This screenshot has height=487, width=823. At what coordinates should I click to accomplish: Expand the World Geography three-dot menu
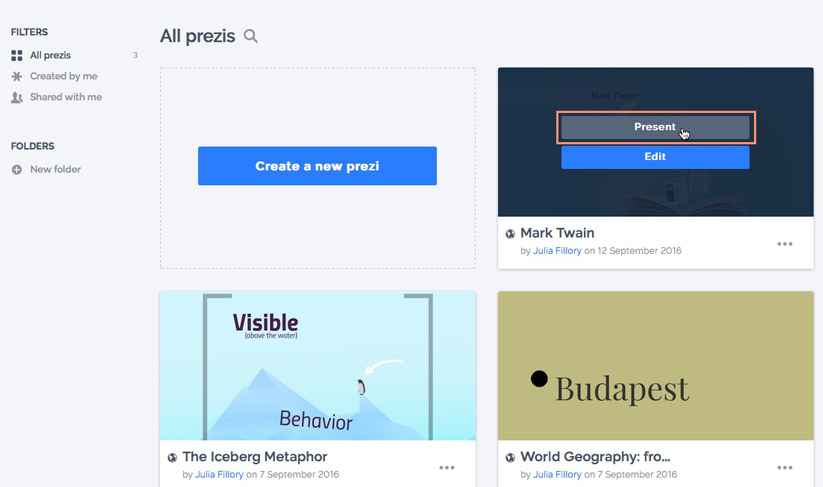tap(785, 467)
